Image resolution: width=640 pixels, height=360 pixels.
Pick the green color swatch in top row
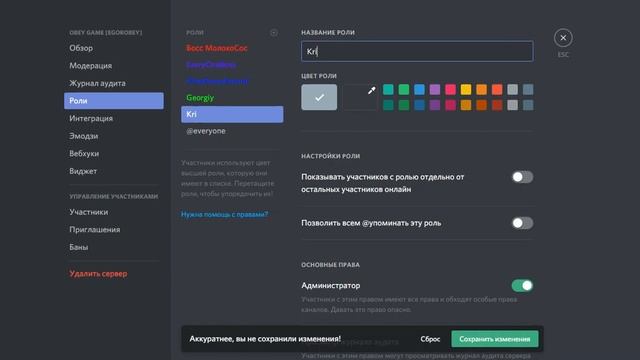point(404,89)
